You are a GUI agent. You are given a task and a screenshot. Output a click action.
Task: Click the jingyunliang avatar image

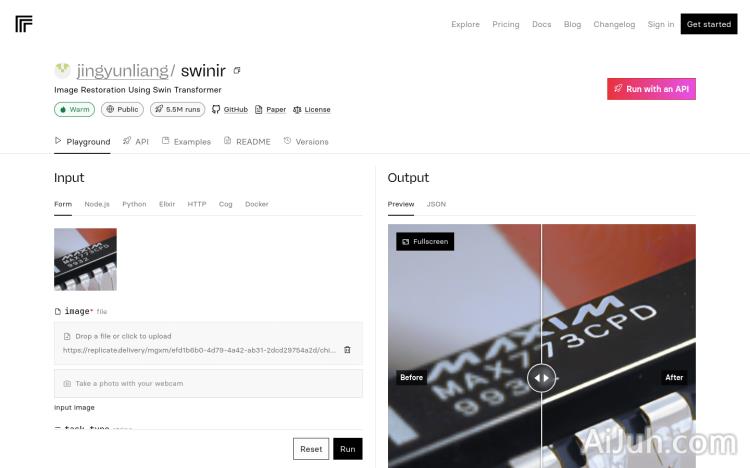[62, 70]
